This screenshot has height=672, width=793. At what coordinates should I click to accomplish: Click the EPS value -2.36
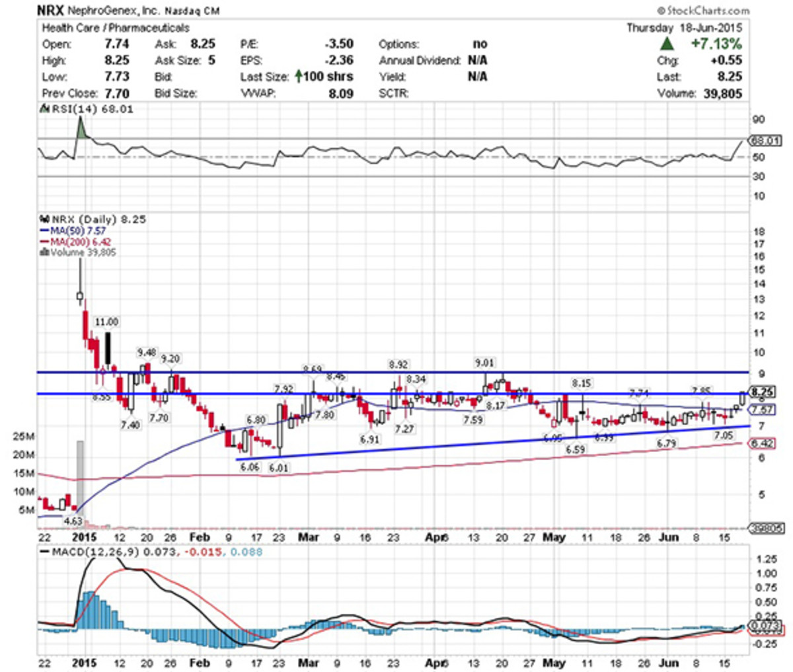339,61
